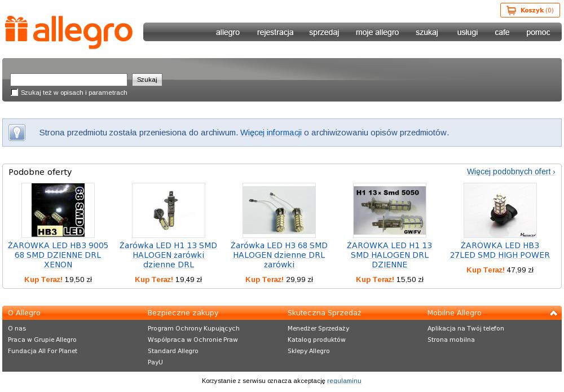The width and height of the screenshot is (564, 392).
Task: Open the regulaminu terms link
Action: (x=344, y=381)
